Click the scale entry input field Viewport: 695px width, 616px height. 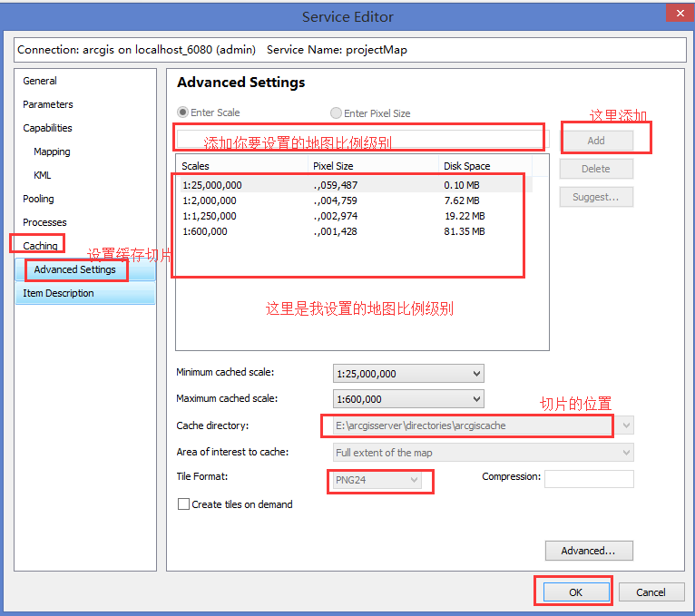tap(363, 139)
